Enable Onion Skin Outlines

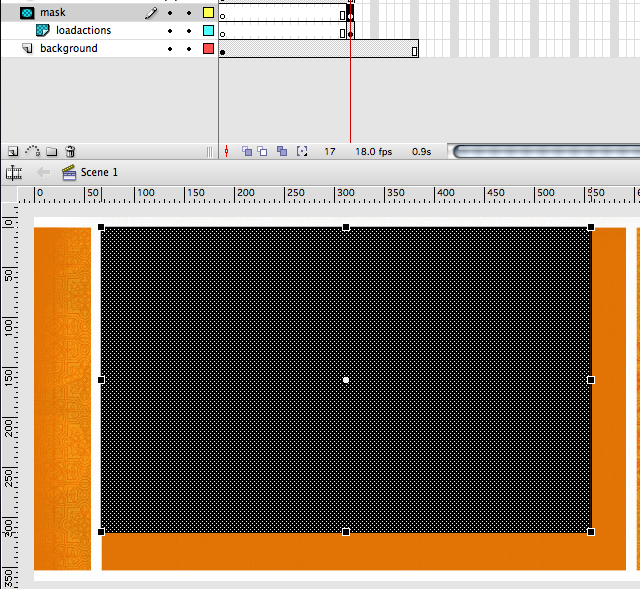262,151
